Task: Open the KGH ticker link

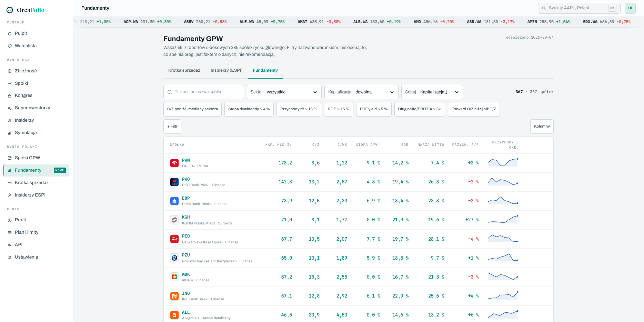Action: 186,217
